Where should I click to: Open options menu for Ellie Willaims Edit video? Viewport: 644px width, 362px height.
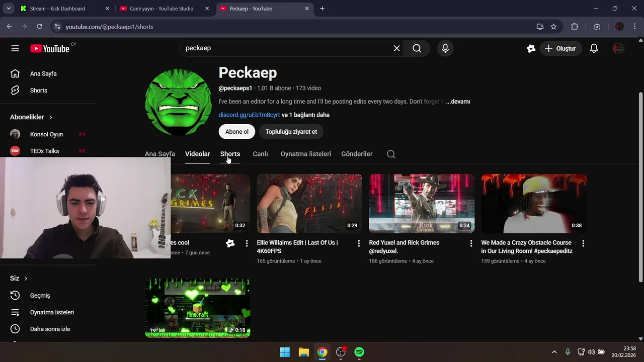pyautogui.click(x=359, y=243)
